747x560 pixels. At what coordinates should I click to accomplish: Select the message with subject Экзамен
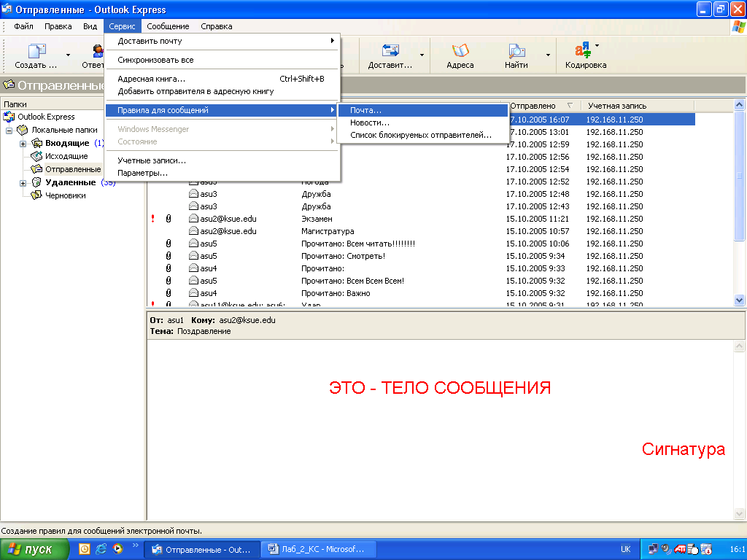[x=421, y=219]
